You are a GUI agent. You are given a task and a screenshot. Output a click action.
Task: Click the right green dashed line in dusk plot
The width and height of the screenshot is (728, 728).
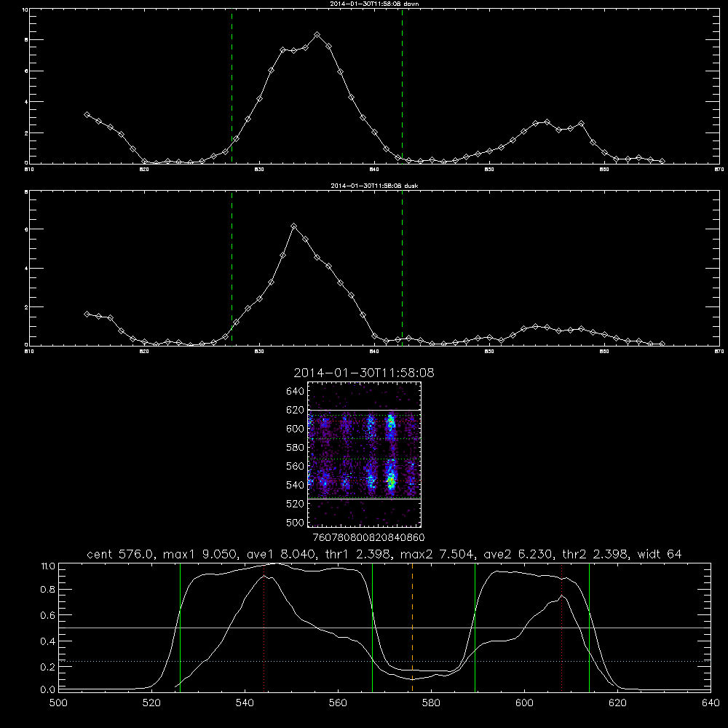click(x=402, y=268)
